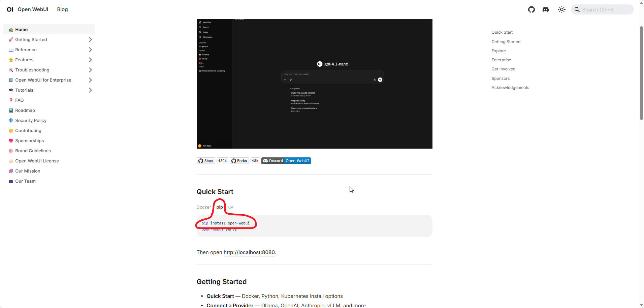Jump to Enterprise in contents
This screenshot has width=644, height=308.
[x=501, y=60]
